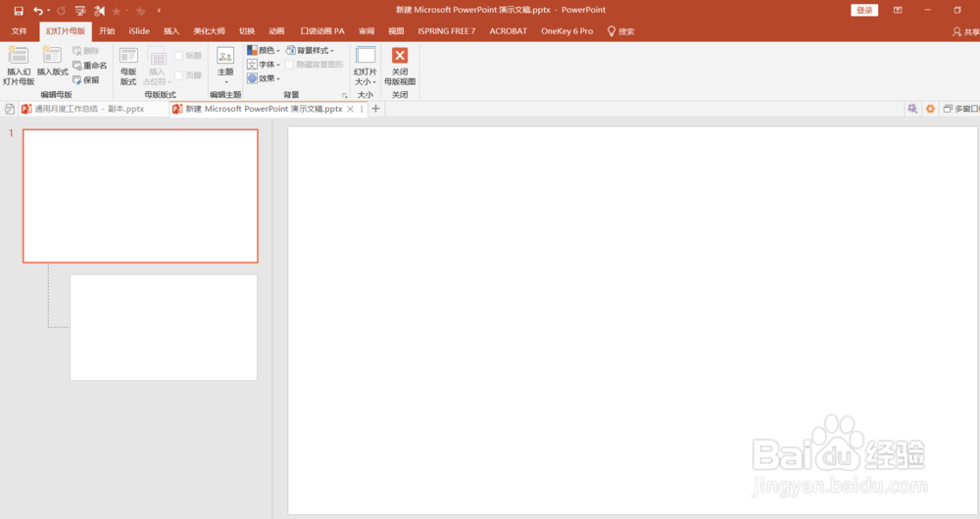Open document tab options three-dot menu
Screen dimensions: 980x519
click(x=362, y=109)
